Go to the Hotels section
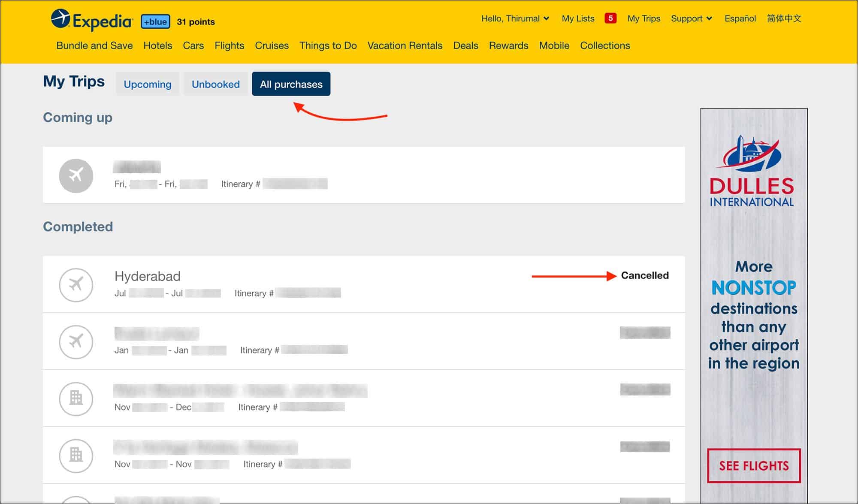This screenshot has width=858, height=504. [x=157, y=45]
